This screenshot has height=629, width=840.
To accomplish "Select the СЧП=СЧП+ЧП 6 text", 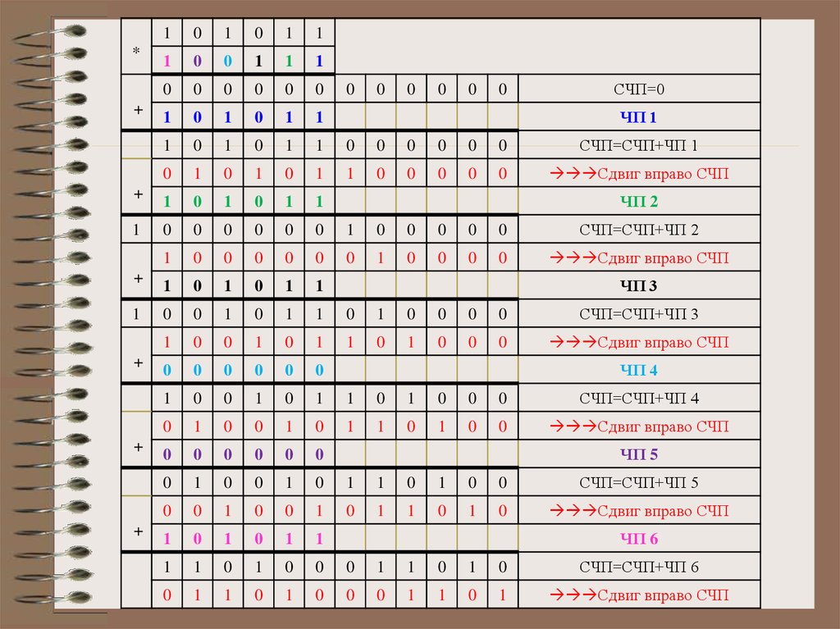I will click(x=638, y=567).
